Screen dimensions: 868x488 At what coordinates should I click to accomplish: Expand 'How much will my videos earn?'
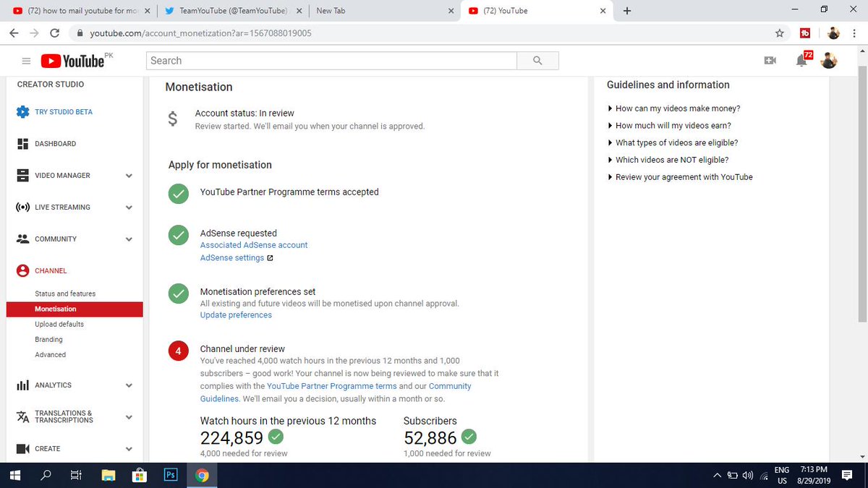click(x=670, y=126)
